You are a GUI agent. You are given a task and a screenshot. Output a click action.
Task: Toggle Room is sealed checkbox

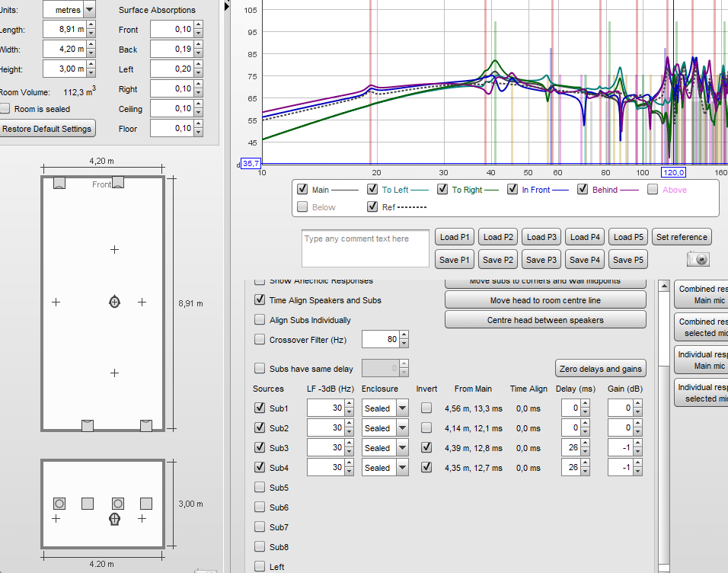pyautogui.click(x=5, y=109)
